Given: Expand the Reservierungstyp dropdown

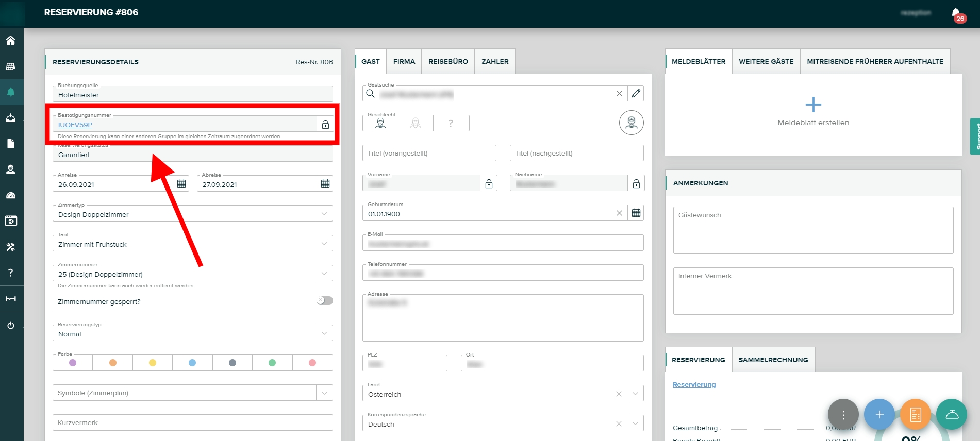Looking at the screenshot, I should click(x=324, y=333).
